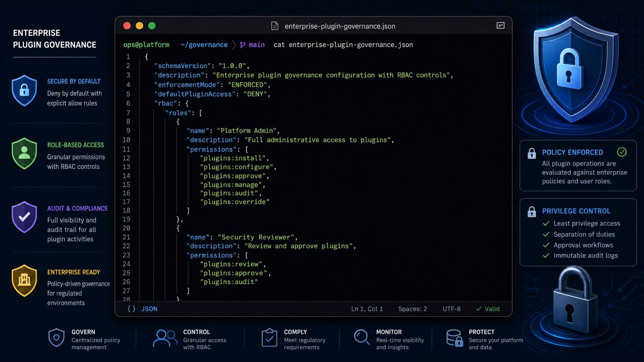Image resolution: width=644 pixels, height=362 pixels.
Task: Click the JSON curly braces icon in status bar
Action: pos(131,309)
